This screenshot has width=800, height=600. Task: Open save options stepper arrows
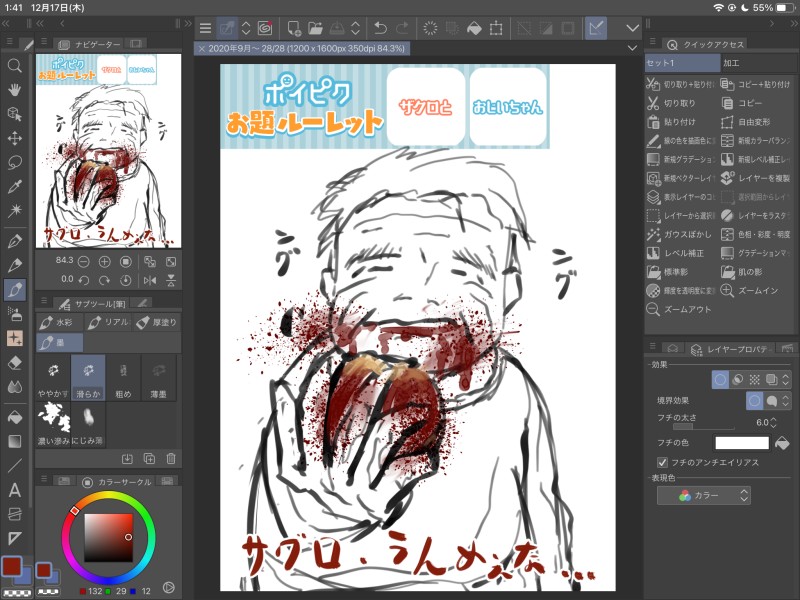click(x=355, y=28)
